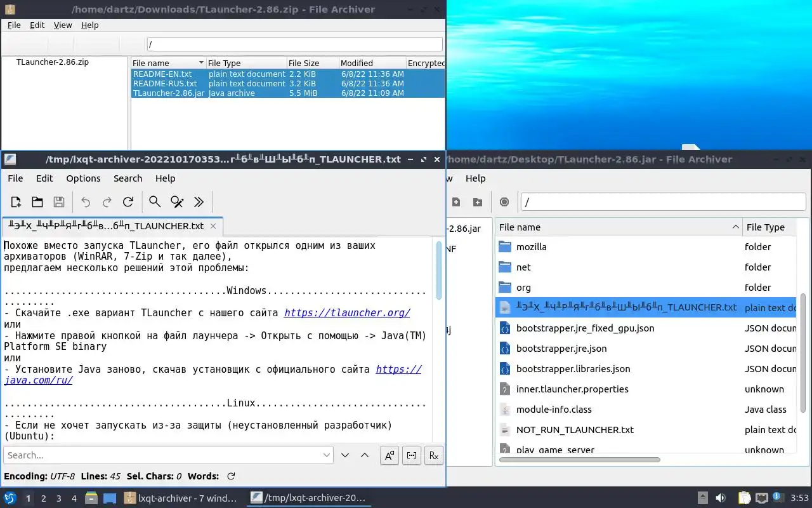Click the Add folder icon in the jar archiver toolbar
Image resolution: width=812 pixels, height=508 pixels.
click(478, 202)
